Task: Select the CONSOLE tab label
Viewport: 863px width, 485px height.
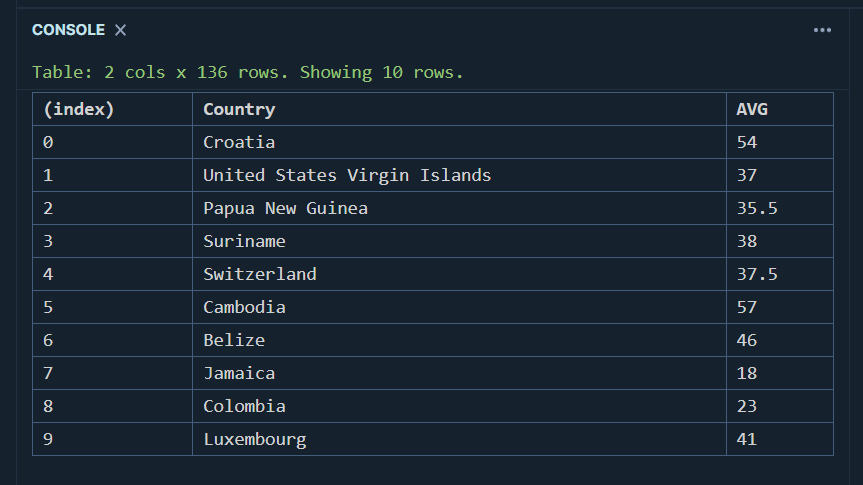Action: tap(68, 30)
